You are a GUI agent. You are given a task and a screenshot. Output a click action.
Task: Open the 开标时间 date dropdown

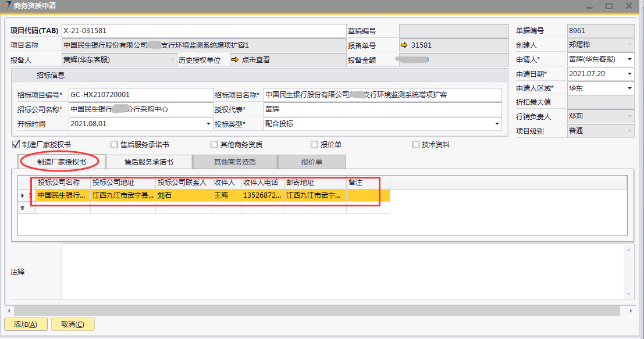[209, 124]
